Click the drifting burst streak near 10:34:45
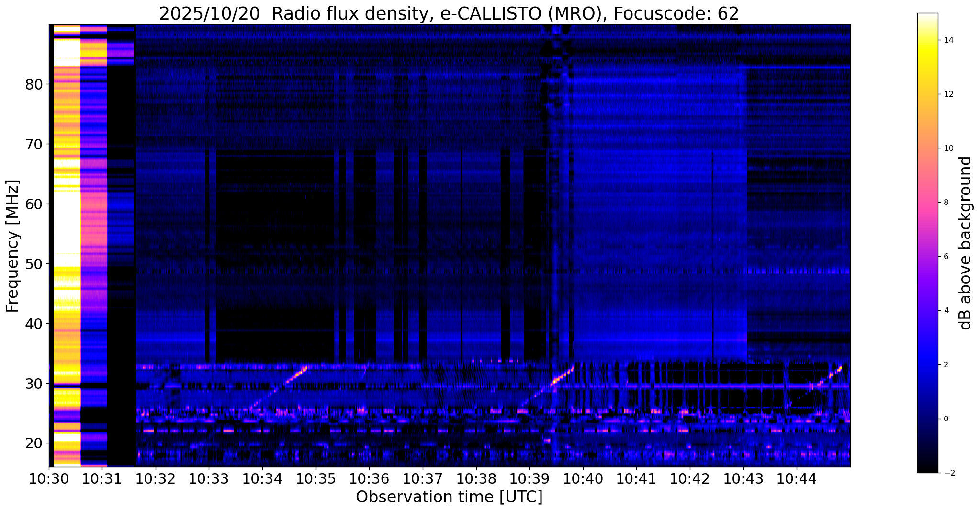 point(297,375)
